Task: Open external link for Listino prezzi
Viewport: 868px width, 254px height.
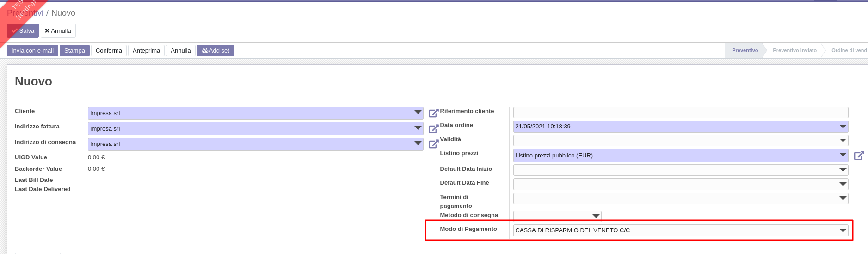Action: click(858, 156)
